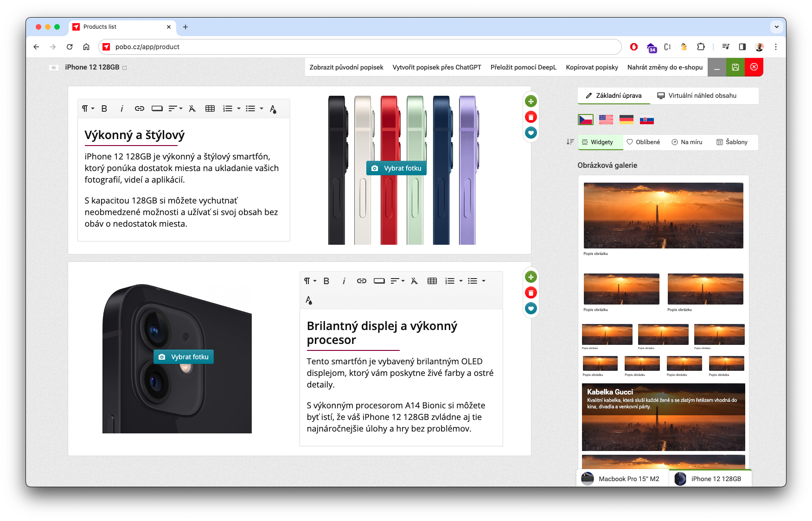Open text alignment dropdown in second editor
Image resolution: width=812 pixels, height=521 pixels.
(x=397, y=281)
